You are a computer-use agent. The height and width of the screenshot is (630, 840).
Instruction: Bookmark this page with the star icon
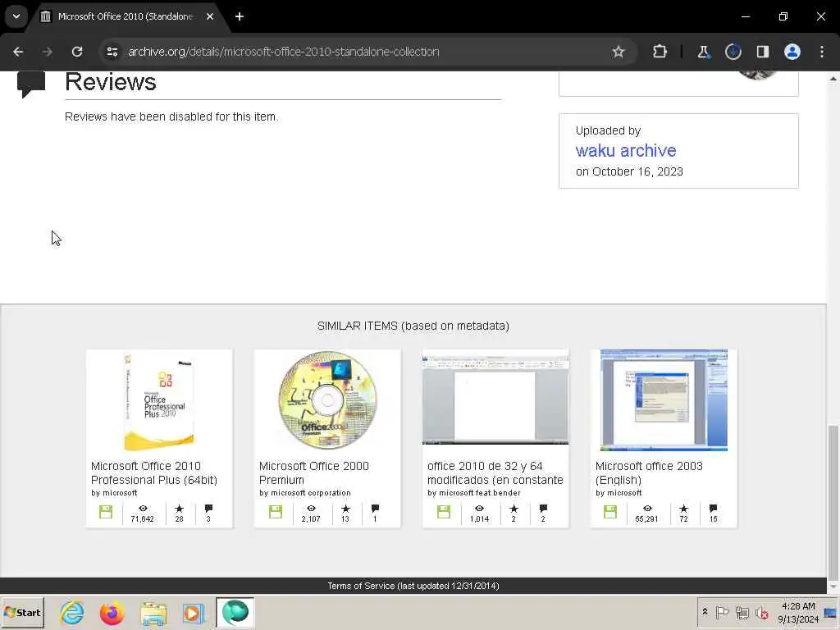[619, 52]
